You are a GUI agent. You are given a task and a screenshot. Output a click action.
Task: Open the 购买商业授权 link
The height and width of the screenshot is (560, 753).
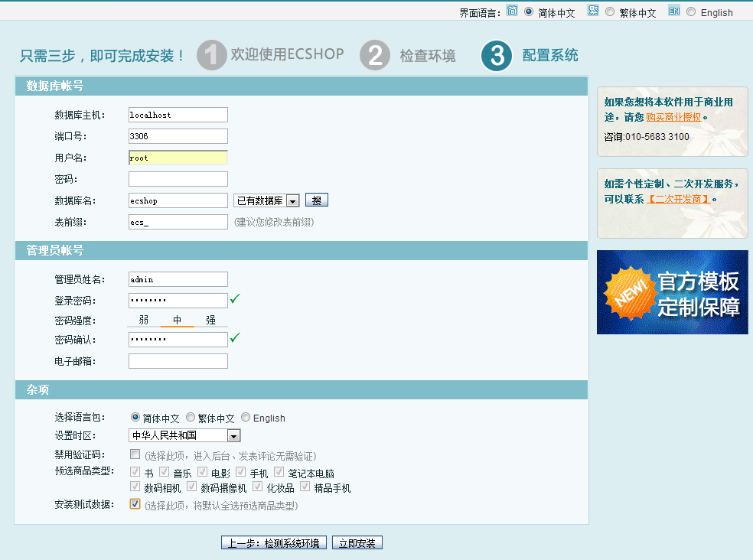(x=673, y=117)
